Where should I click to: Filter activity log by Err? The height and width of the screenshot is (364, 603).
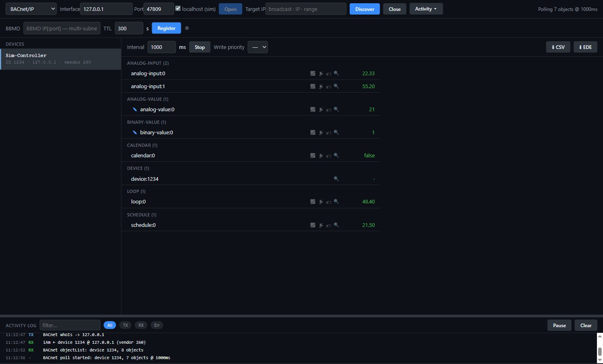157,325
